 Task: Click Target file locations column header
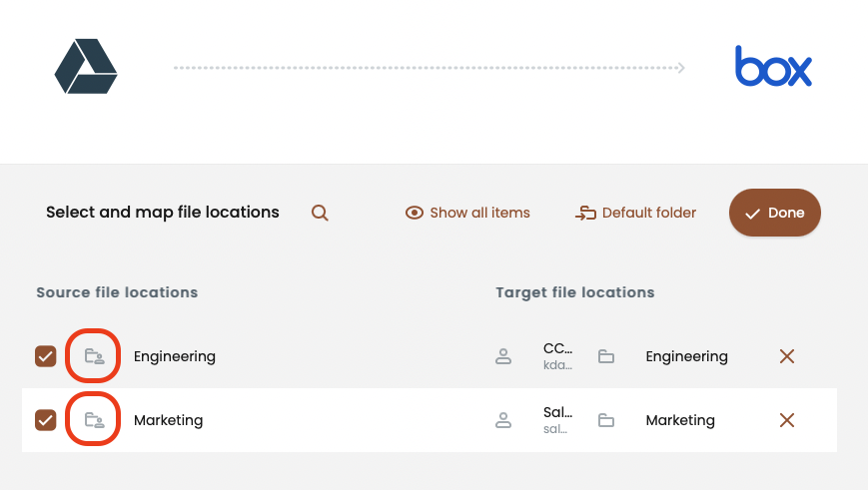click(x=575, y=292)
